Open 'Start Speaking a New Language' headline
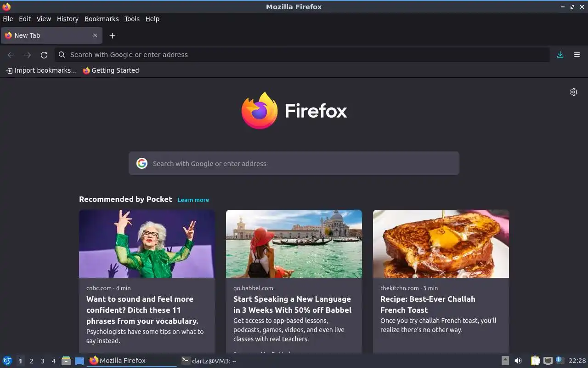 pos(292,305)
